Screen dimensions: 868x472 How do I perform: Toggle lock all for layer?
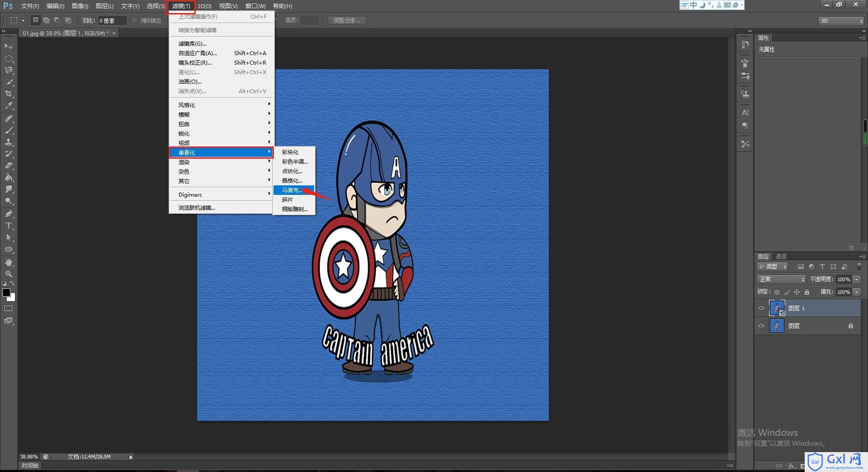pos(807,292)
